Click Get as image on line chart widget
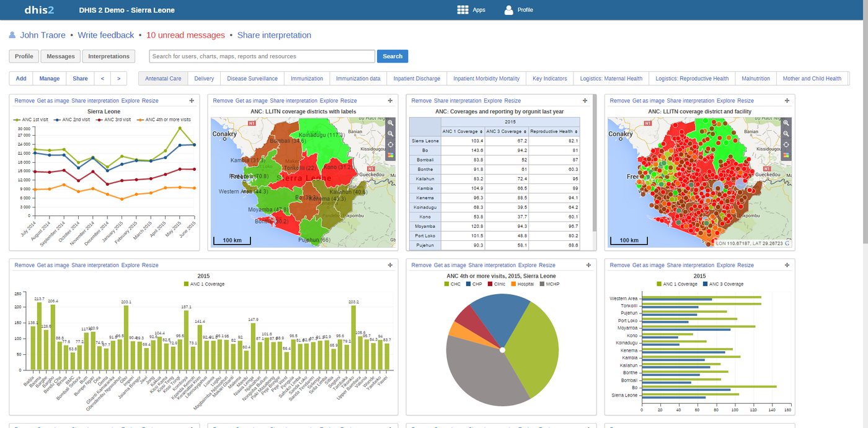 [x=53, y=100]
